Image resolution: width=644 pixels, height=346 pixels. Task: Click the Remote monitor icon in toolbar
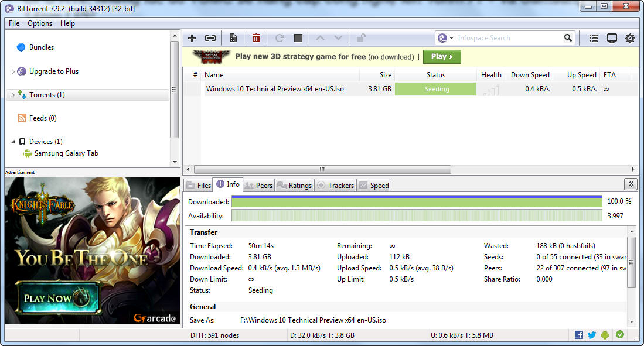pyautogui.click(x=612, y=38)
